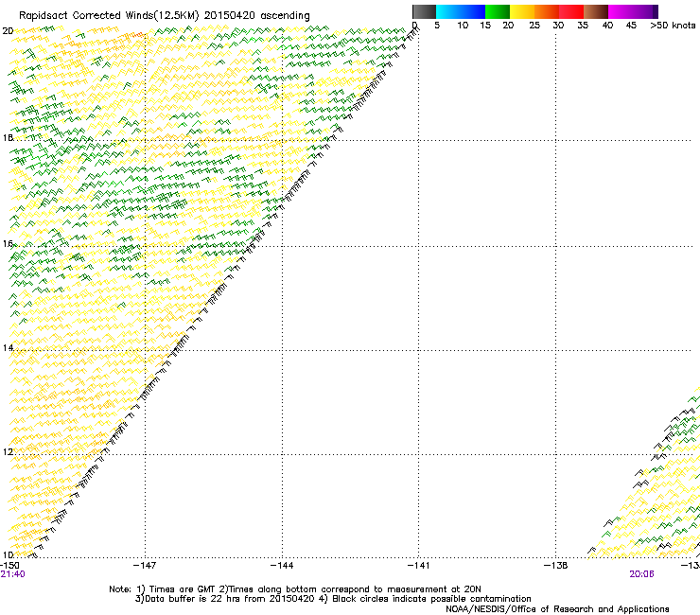The image size is (700, 615).
Task: Click the '>50 knots' legend label
Action: click(x=673, y=26)
